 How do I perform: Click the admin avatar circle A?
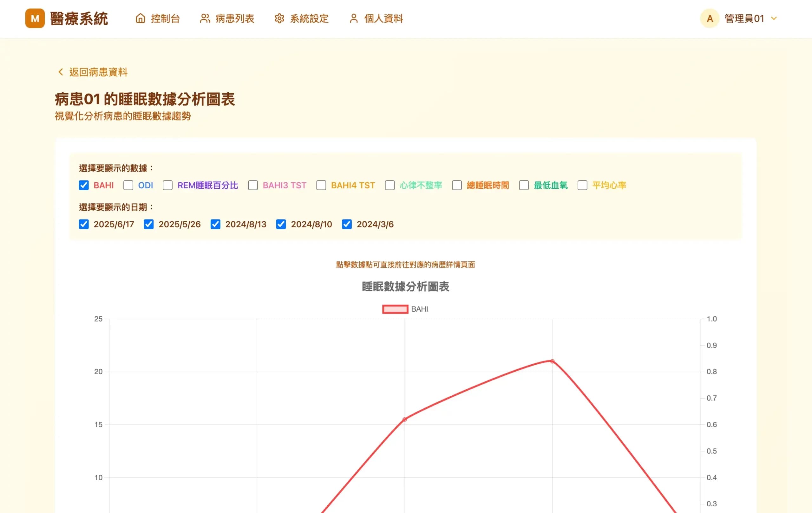click(710, 18)
